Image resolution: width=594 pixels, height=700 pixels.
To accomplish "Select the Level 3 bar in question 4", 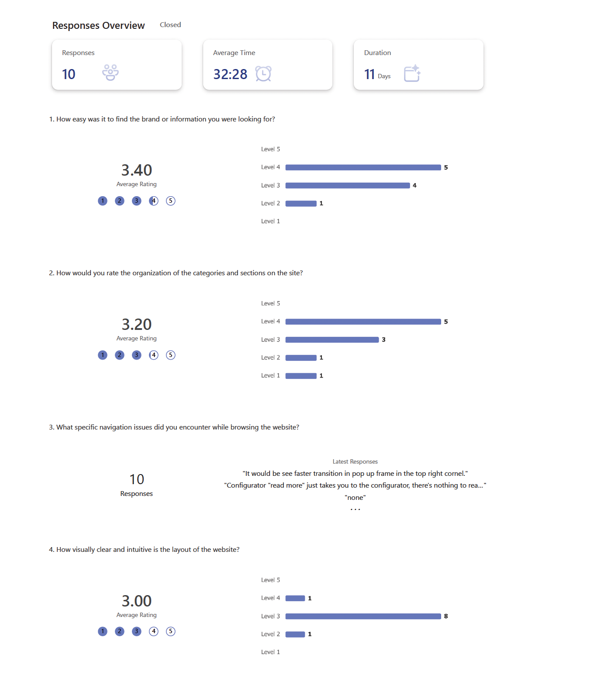I will [363, 617].
